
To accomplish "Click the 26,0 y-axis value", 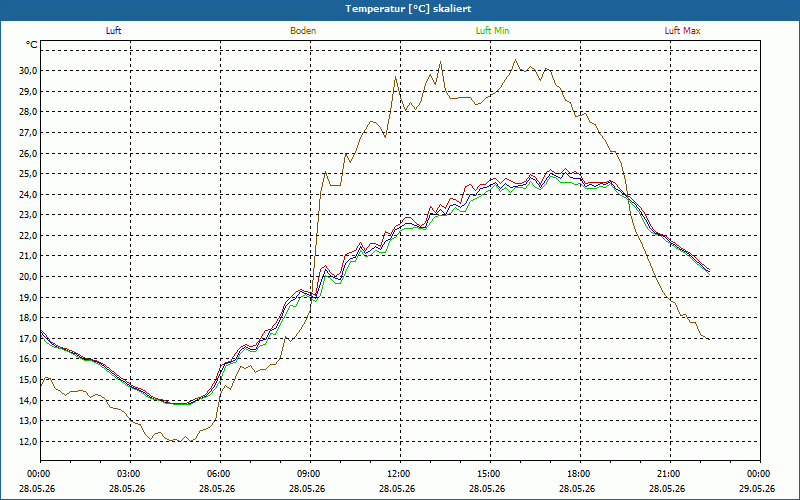I will [29, 153].
